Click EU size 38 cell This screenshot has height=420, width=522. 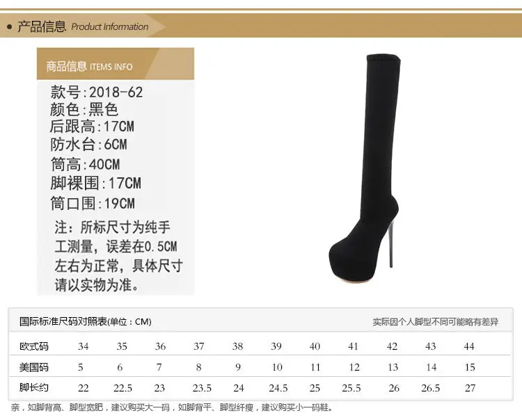pos(238,346)
